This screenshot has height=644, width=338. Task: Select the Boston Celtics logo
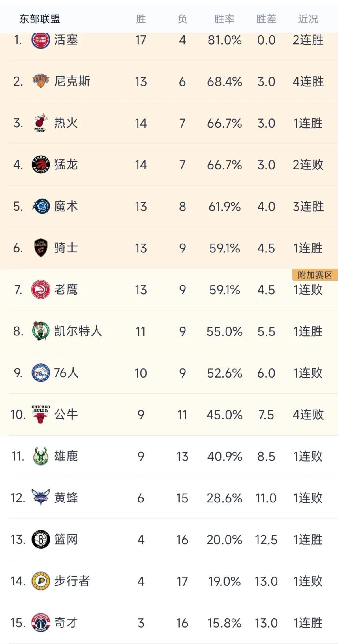click(41, 331)
